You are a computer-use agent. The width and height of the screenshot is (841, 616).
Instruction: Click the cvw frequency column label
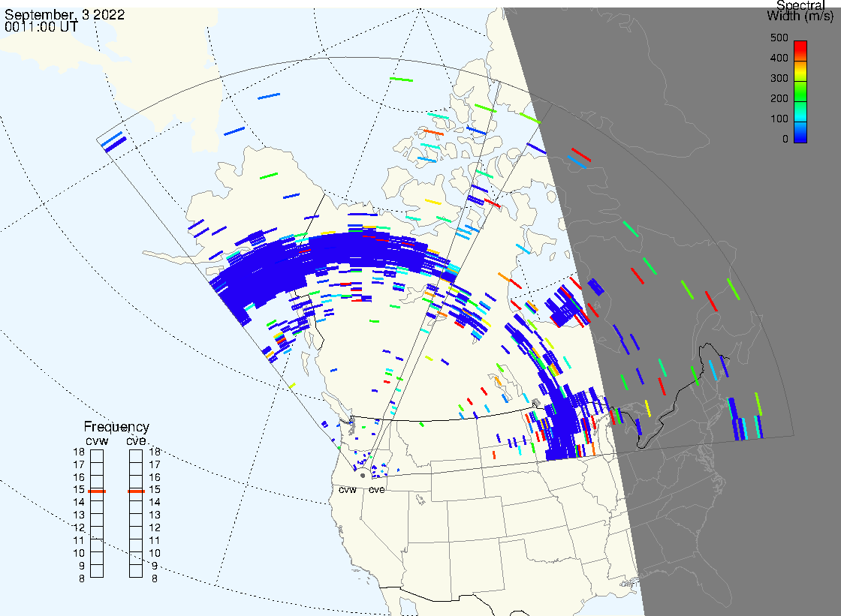(97, 441)
